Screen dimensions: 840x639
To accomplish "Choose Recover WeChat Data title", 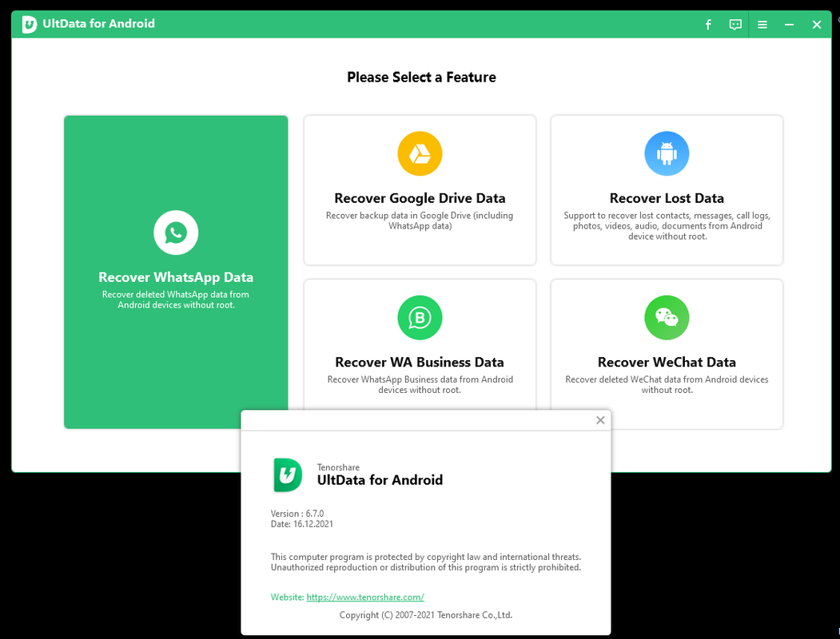I will pos(667,363).
